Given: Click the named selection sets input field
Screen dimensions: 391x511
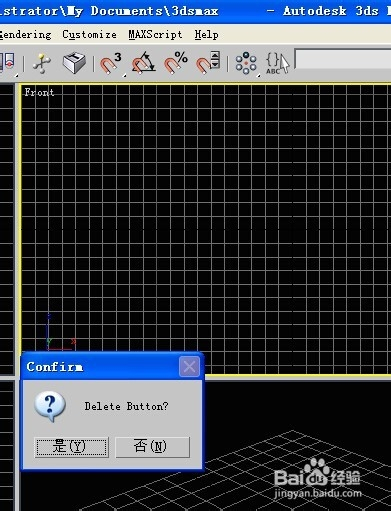Looking at the screenshot, I should point(343,60).
